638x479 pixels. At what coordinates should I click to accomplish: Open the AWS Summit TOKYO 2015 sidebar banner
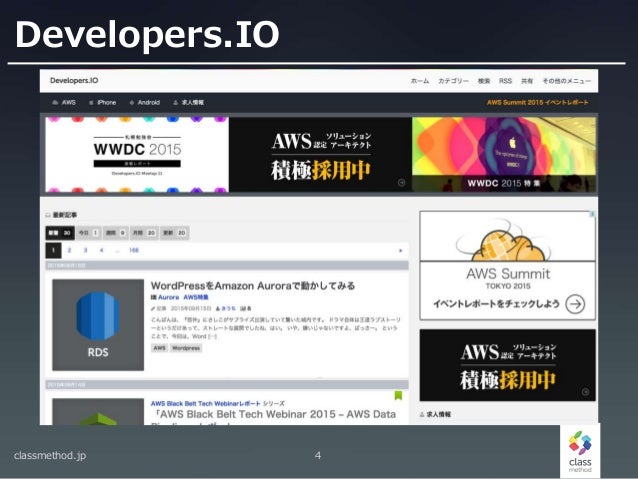coord(507,265)
